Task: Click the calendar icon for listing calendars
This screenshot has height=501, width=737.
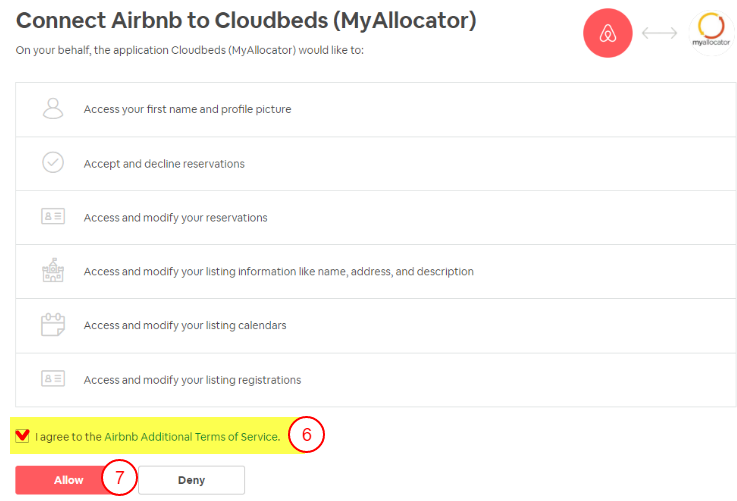Action: tap(53, 325)
